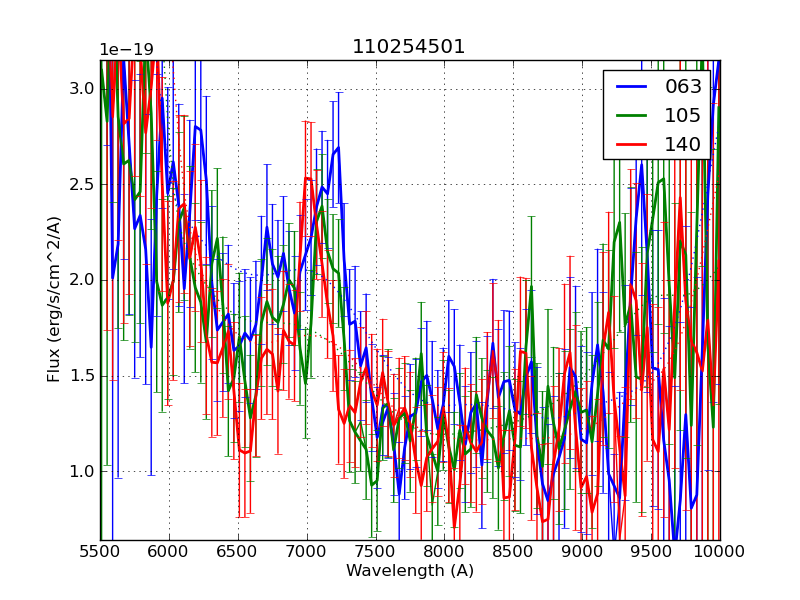The width and height of the screenshot is (800, 600).
Task: Click the 1.0 y-axis tick label
Action: point(82,471)
